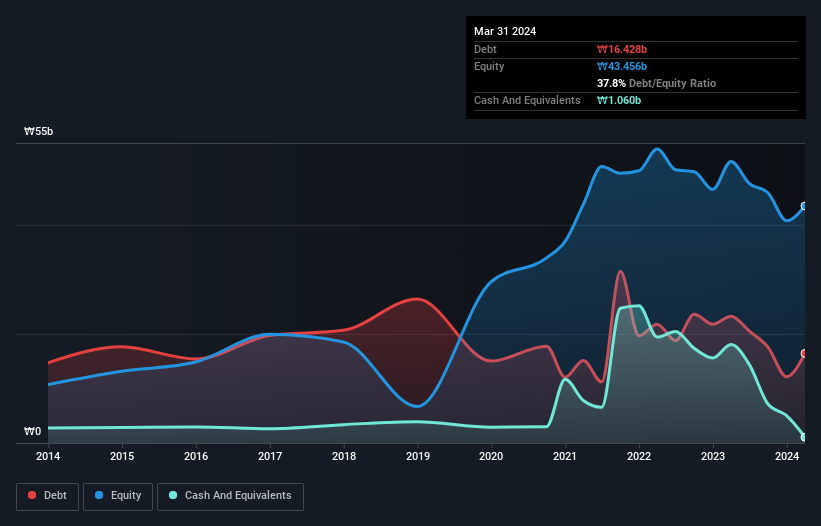821x526 pixels.
Task: Click the 2024 x-axis label
Action: 787,456
